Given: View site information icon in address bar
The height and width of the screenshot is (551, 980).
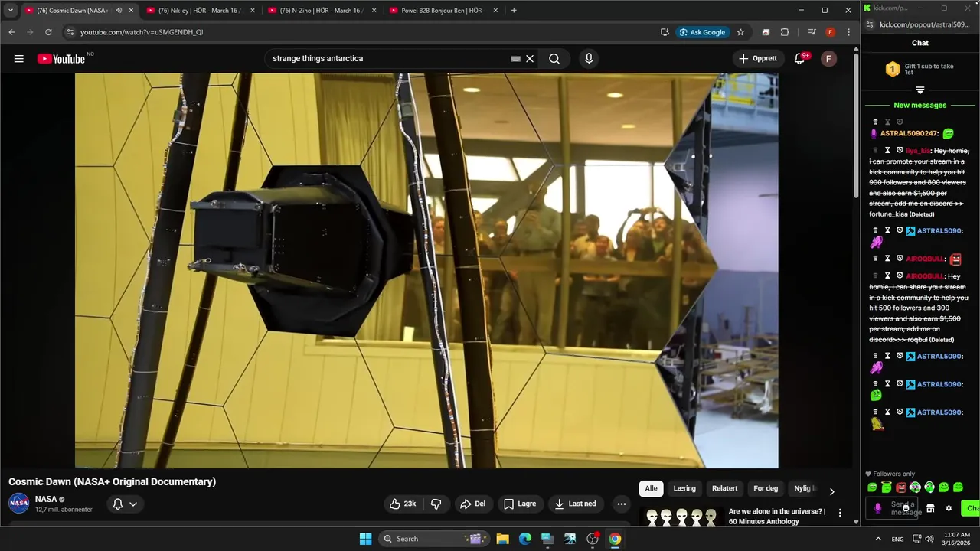Looking at the screenshot, I should 70,32.
